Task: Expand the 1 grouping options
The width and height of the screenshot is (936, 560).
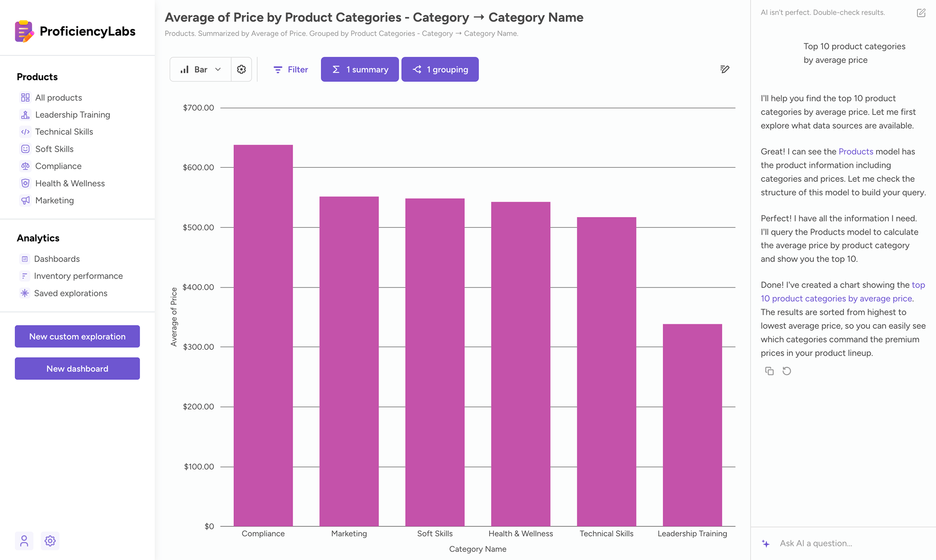Action: [440, 69]
